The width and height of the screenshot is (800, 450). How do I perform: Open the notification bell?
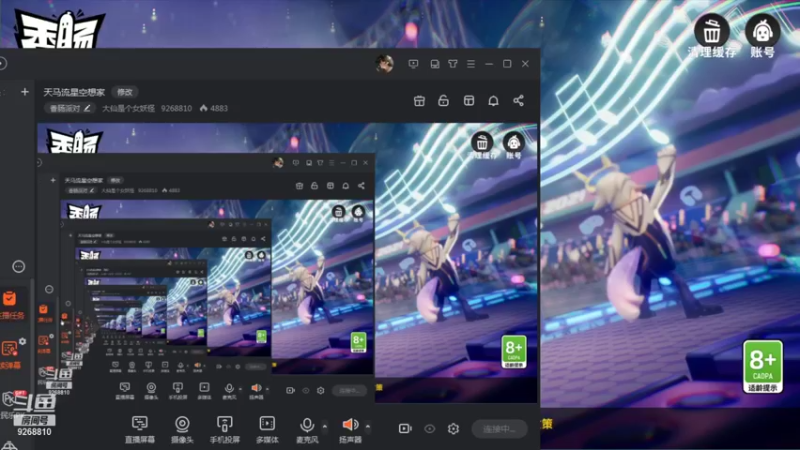click(x=493, y=101)
